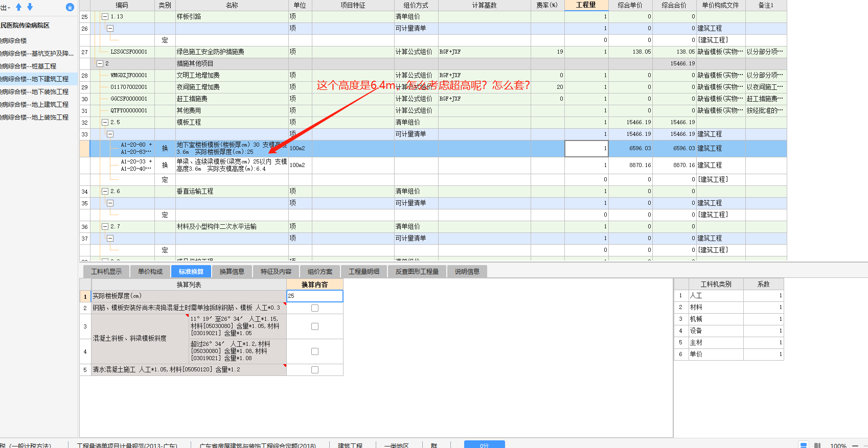The image size is (868, 448).
Task: Collapse the 2.7 材料及小型构件 node
Action: [x=105, y=227]
